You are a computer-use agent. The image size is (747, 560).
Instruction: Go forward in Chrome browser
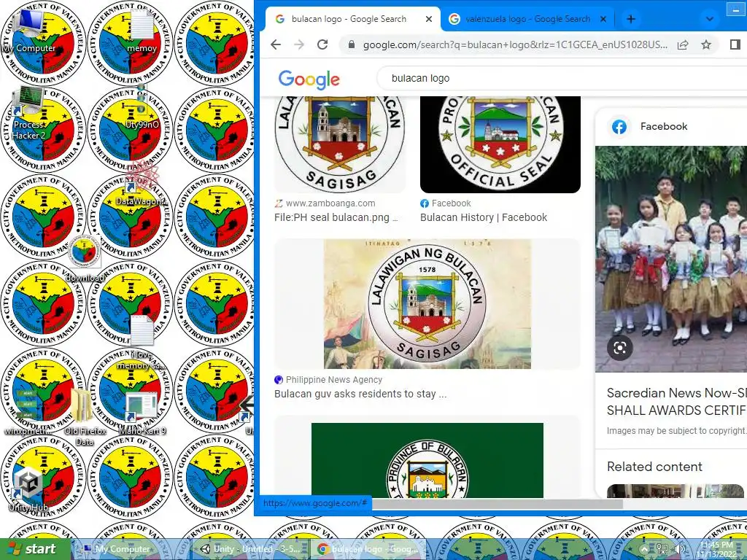(299, 44)
